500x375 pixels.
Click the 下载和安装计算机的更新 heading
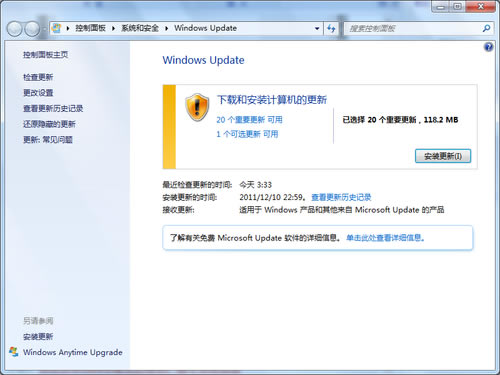coord(272,100)
